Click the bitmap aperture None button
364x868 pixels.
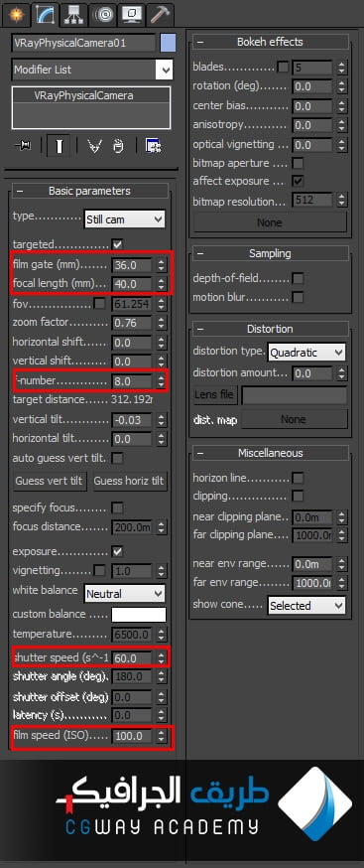[x=270, y=222]
